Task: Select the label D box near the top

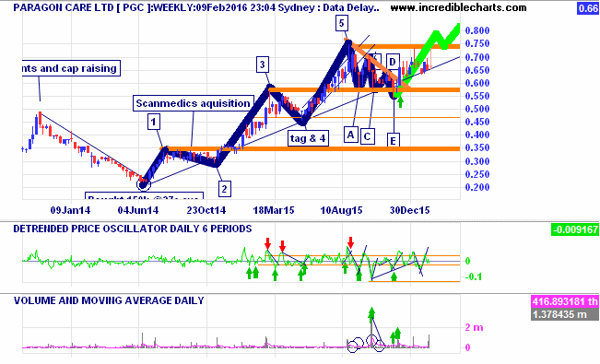Action: click(x=393, y=62)
